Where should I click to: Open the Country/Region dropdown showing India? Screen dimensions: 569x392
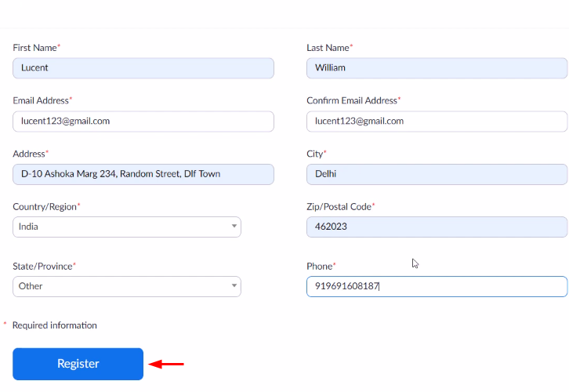[127, 227]
